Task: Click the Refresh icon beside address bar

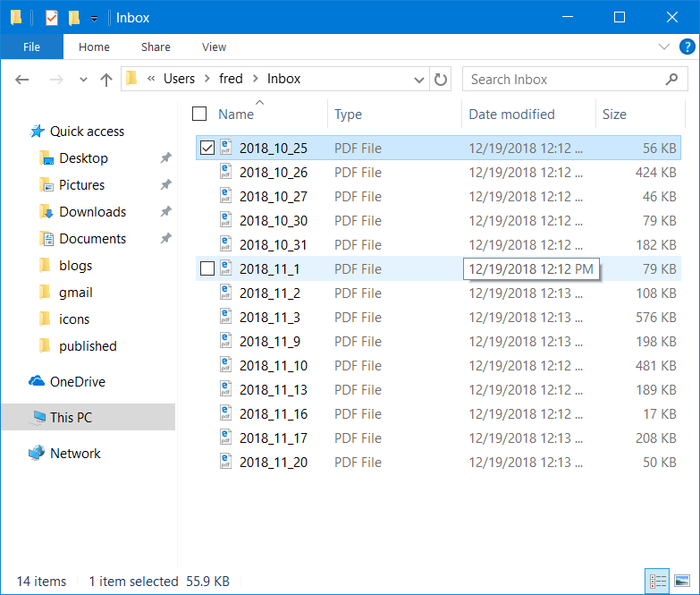Action: pyautogui.click(x=440, y=80)
